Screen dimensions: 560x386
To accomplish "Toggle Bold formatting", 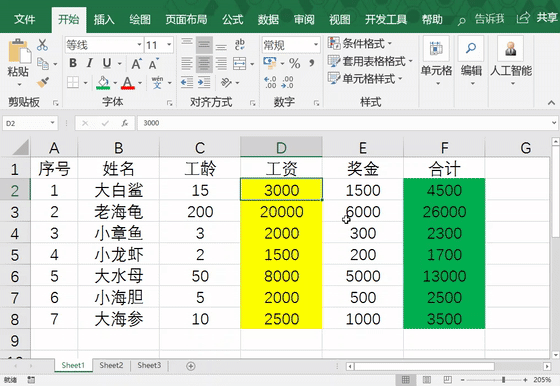I will 73,63.
